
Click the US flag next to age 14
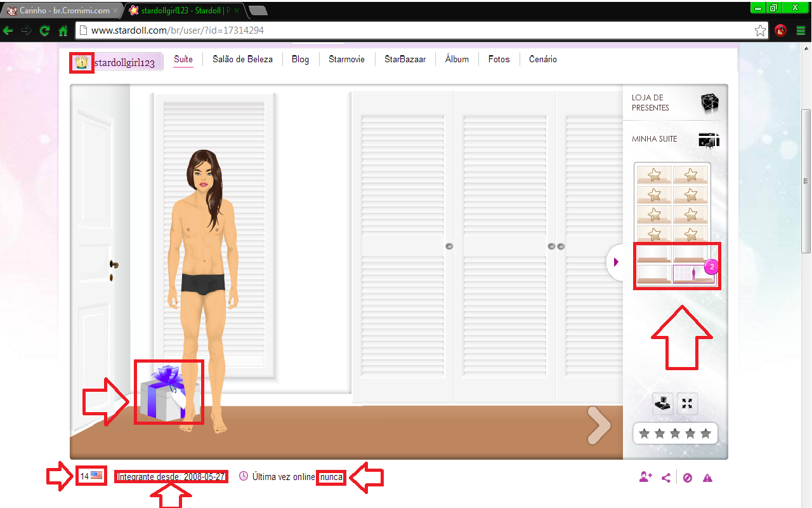(96, 475)
